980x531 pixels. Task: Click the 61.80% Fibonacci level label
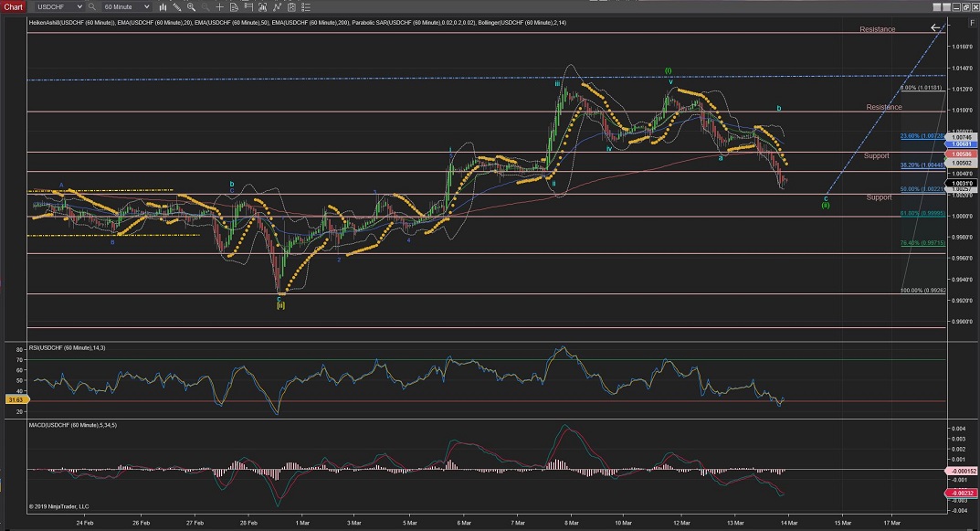(922, 213)
